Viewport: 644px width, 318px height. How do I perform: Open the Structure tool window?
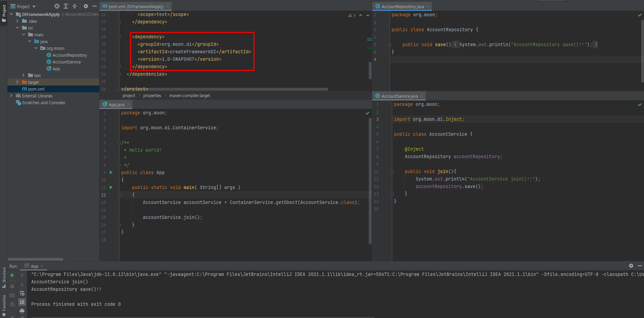pyautogui.click(x=4, y=277)
